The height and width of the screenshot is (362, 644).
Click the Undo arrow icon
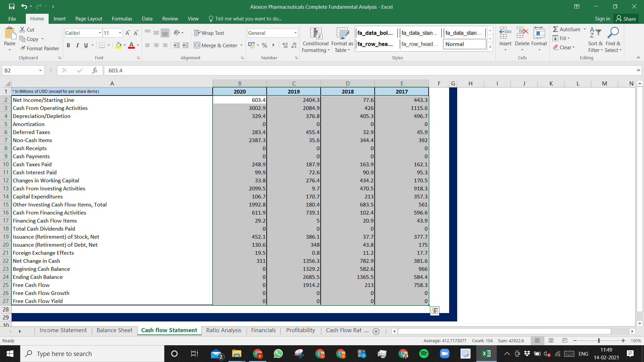[24, 6]
